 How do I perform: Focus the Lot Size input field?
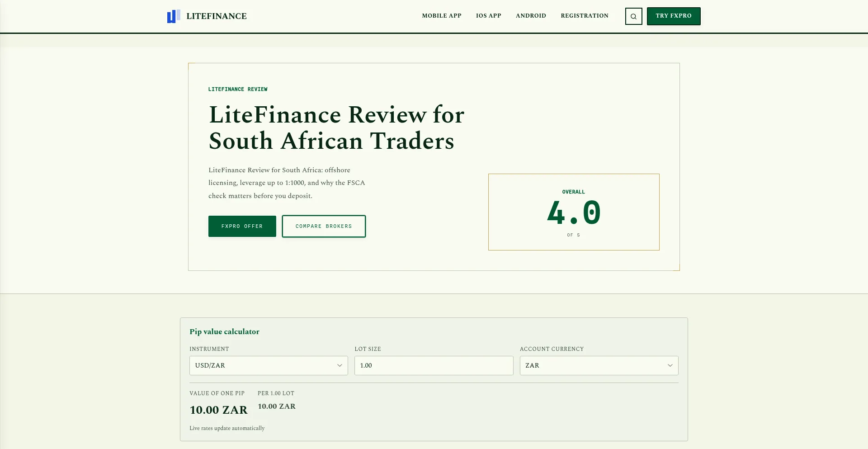[x=434, y=365]
